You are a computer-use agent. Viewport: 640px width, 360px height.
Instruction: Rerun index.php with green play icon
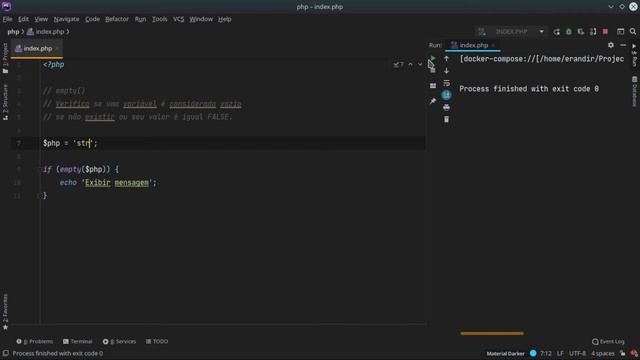point(433,59)
